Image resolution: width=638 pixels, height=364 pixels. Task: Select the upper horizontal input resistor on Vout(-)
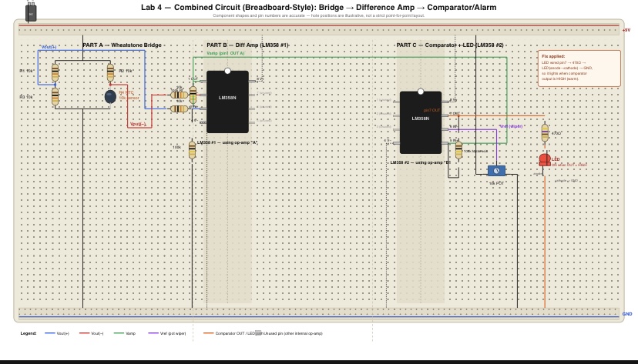tap(179, 95)
